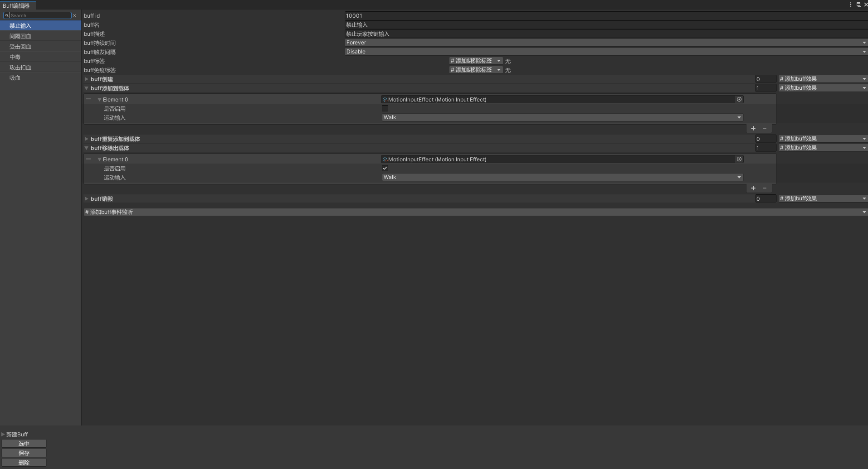Open buff持续时间 Forever dropdown
Viewport: 868px width, 469px height.
click(x=606, y=43)
